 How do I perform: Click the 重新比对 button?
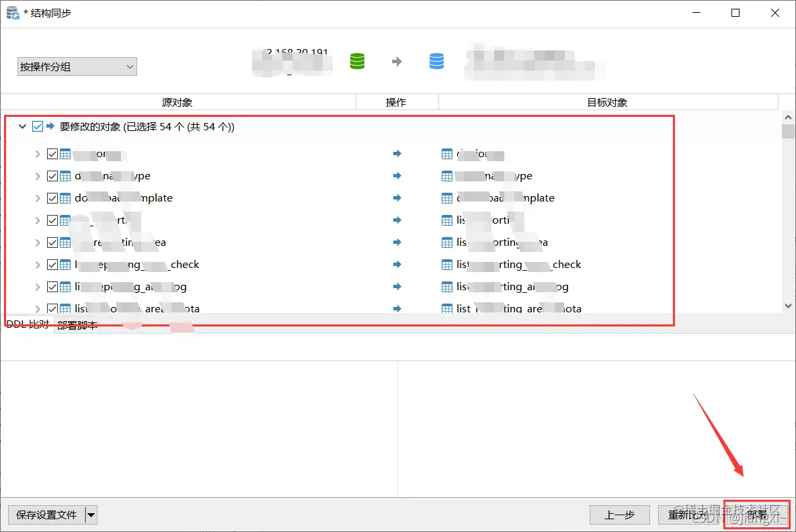(690, 515)
